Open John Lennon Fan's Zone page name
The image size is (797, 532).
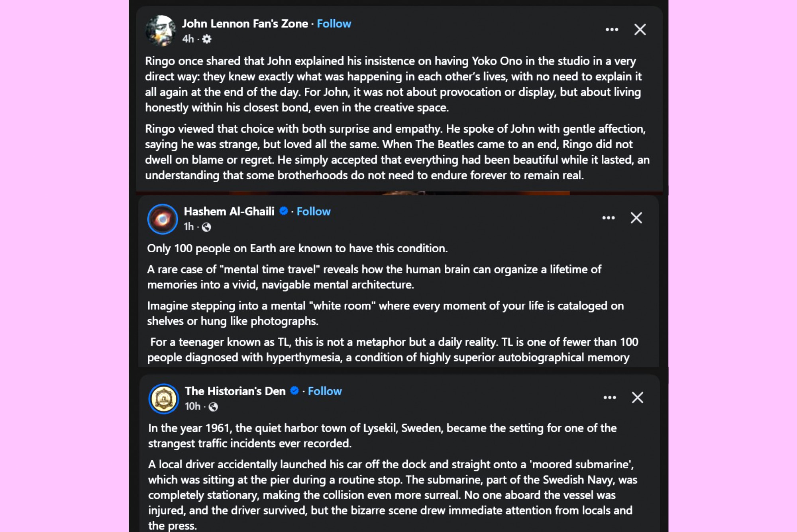(x=245, y=24)
